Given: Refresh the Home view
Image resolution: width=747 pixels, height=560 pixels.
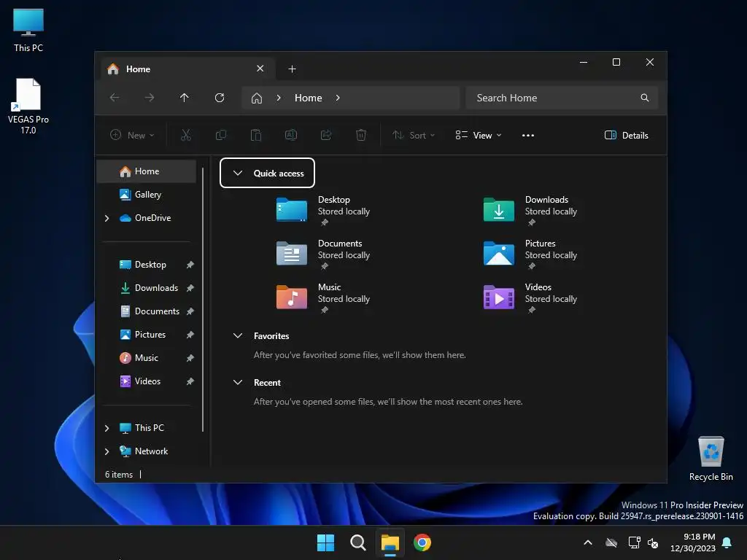Looking at the screenshot, I should point(220,98).
